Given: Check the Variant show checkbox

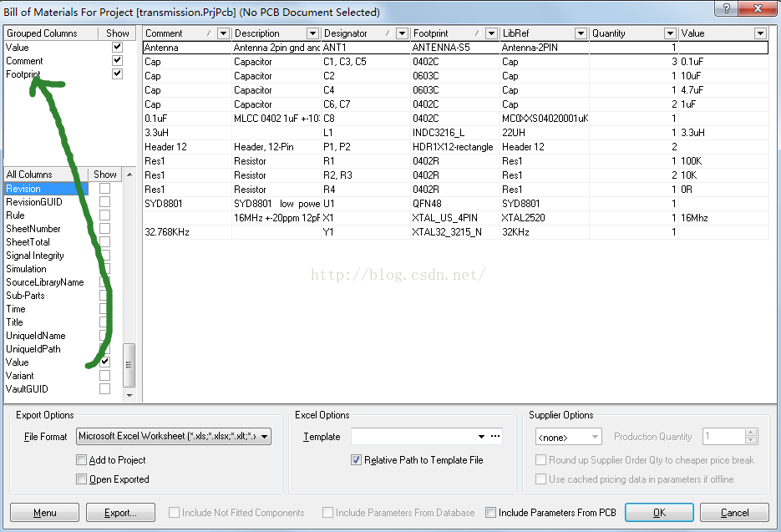Looking at the screenshot, I should (104, 376).
